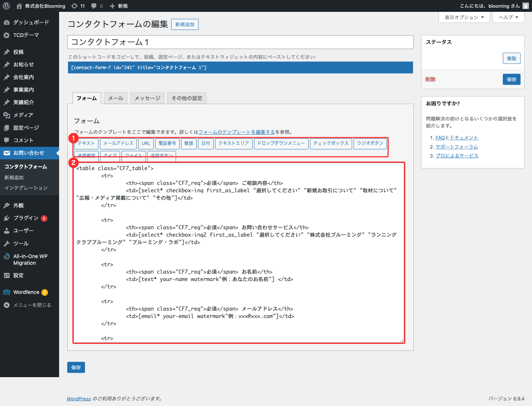Select お問い合わせ mail menu item
Screen dimensions: 532x406
click(30, 153)
